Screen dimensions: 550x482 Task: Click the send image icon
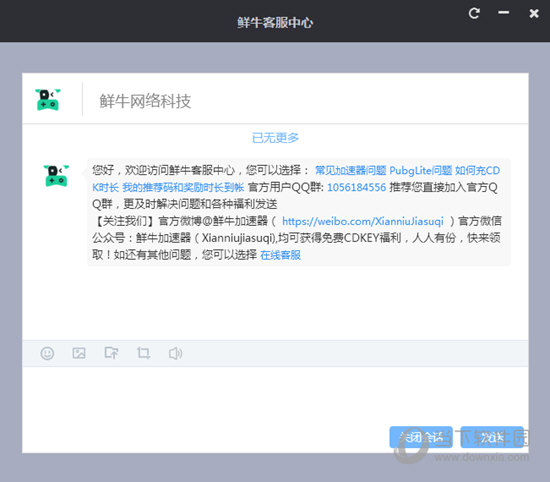[79, 353]
